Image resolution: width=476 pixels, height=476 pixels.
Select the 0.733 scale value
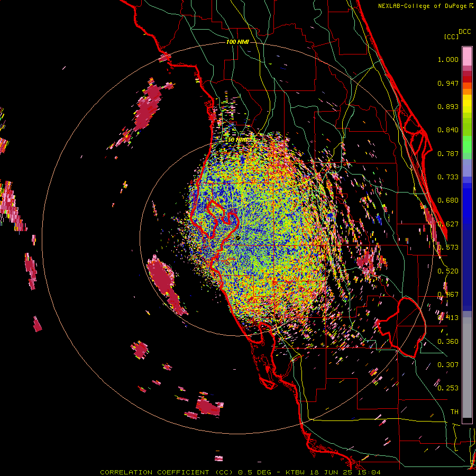point(448,177)
